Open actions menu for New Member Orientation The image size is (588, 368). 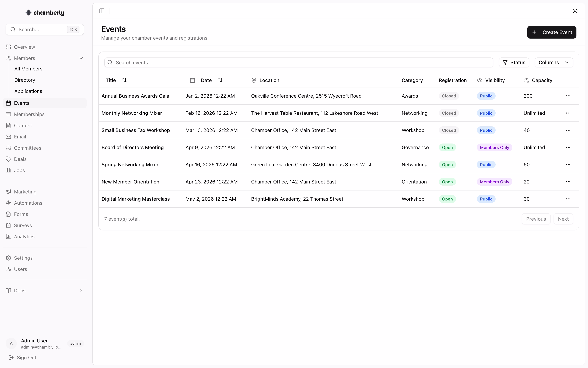pos(568,182)
